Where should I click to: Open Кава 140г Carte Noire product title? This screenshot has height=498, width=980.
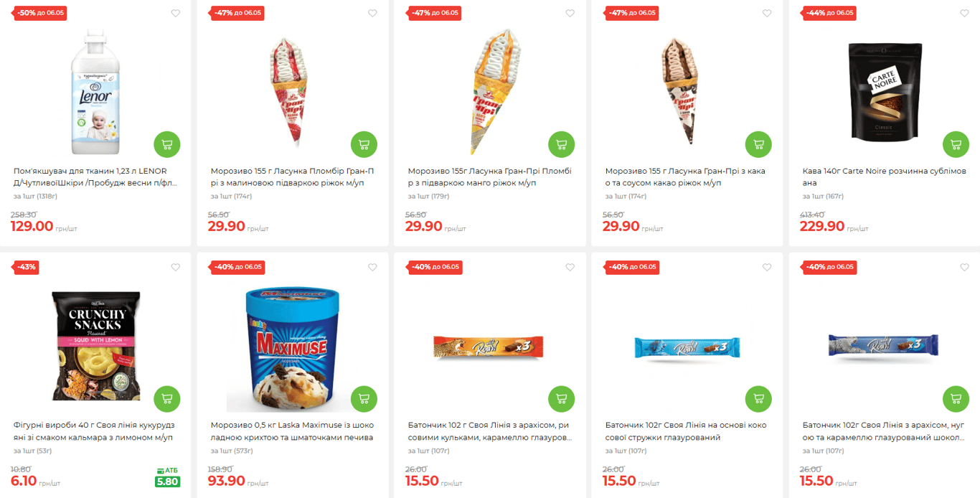(884, 177)
